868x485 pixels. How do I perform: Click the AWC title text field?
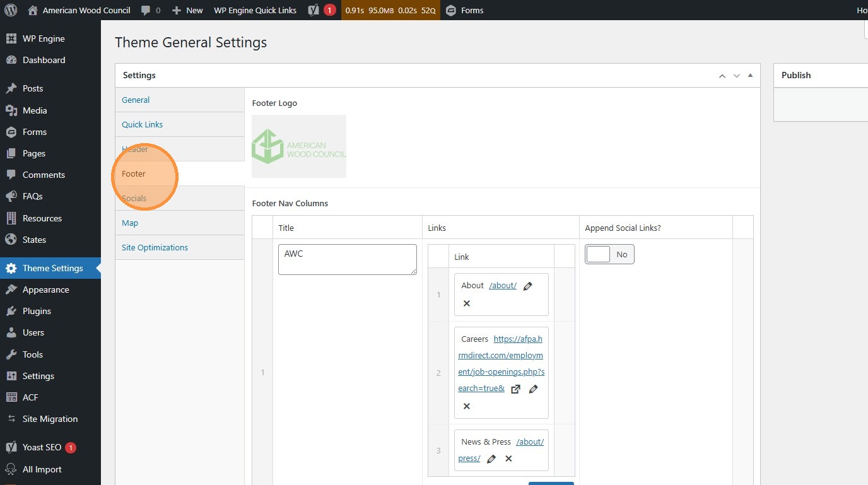coord(347,259)
